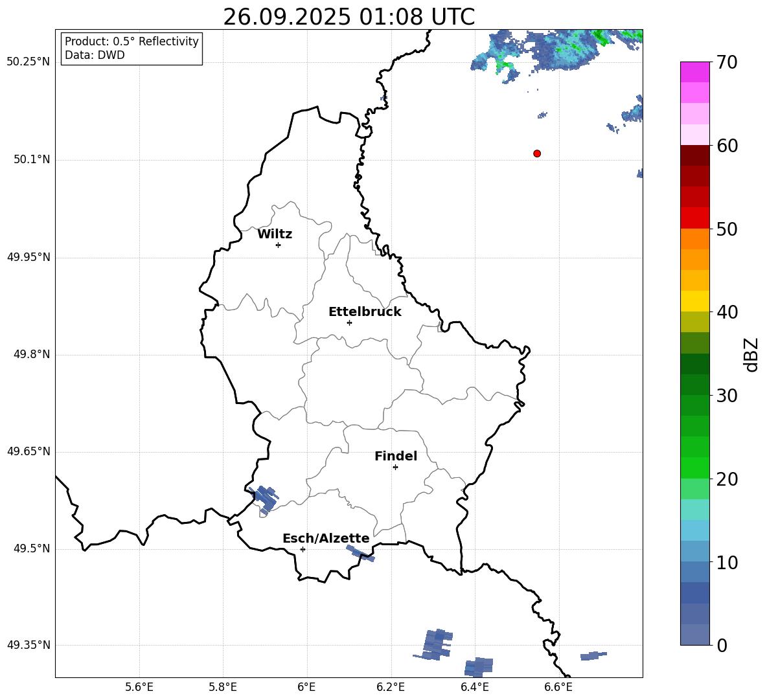The image size is (767, 700).
Task: Click the Product: 0.5° Reflectivity text
Action: point(132,41)
